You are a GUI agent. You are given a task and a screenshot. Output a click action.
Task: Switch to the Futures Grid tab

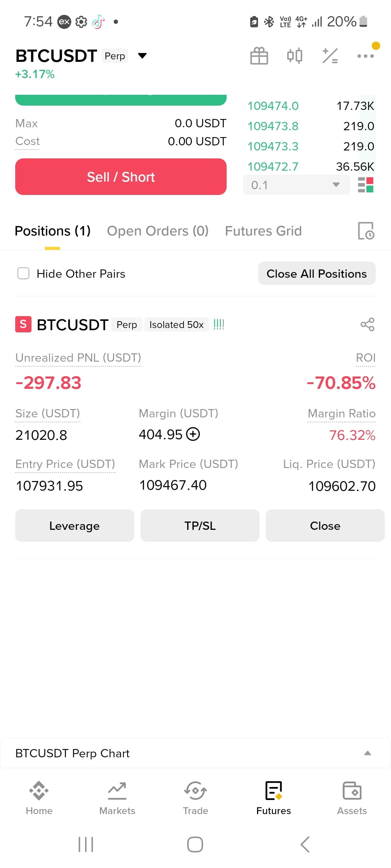(x=263, y=231)
